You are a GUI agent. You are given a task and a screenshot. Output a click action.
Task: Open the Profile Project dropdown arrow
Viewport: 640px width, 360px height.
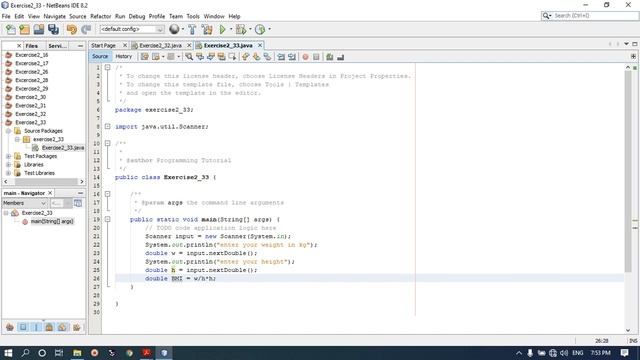pyautogui.click(x=269, y=29)
